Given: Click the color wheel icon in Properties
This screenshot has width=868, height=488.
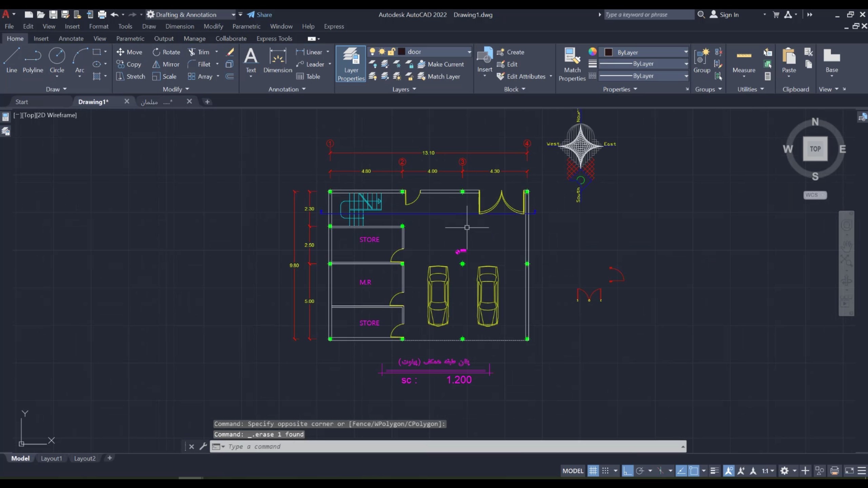Looking at the screenshot, I should 592,52.
